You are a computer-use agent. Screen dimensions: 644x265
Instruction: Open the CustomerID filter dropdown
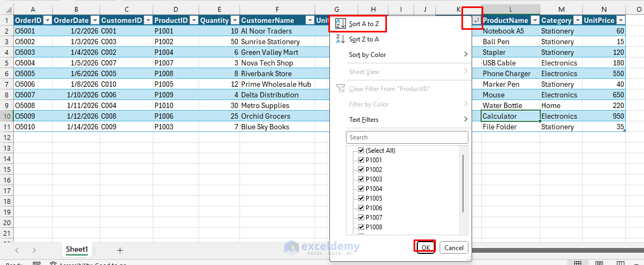pos(147,20)
